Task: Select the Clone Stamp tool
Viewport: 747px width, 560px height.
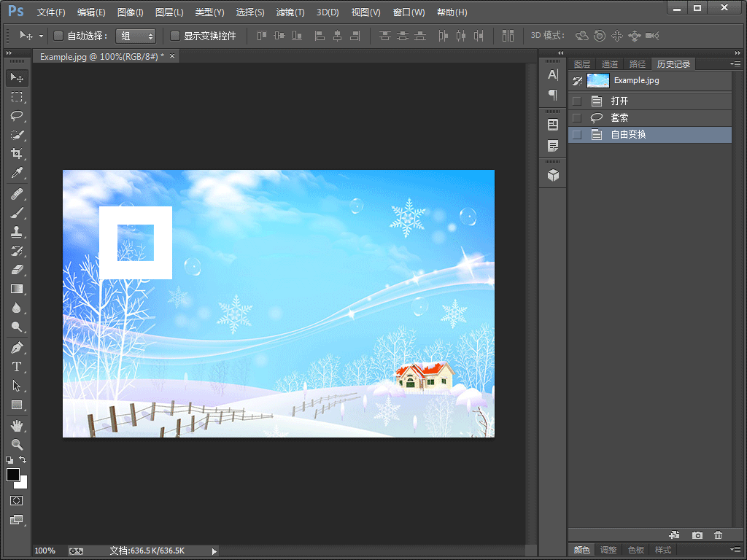Action: pos(17,232)
